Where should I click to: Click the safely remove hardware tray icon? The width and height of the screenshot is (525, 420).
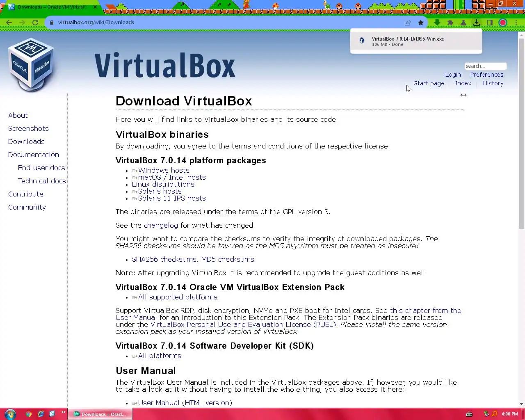(486, 414)
